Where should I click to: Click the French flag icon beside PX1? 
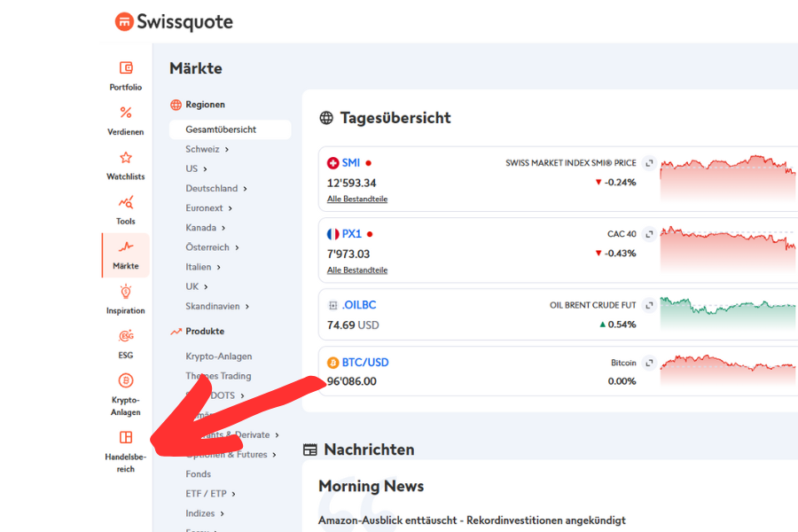[332, 234]
